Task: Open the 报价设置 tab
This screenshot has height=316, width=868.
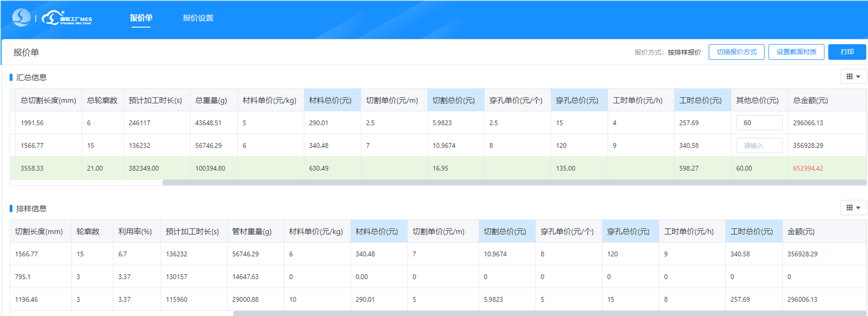Action: pyautogui.click(x=198, y=18)
